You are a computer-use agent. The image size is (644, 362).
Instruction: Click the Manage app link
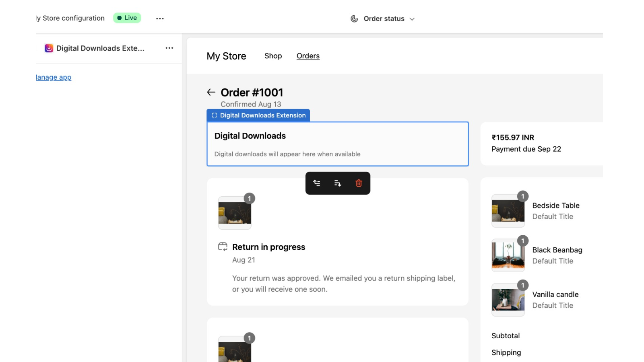(x=54, y=77)
